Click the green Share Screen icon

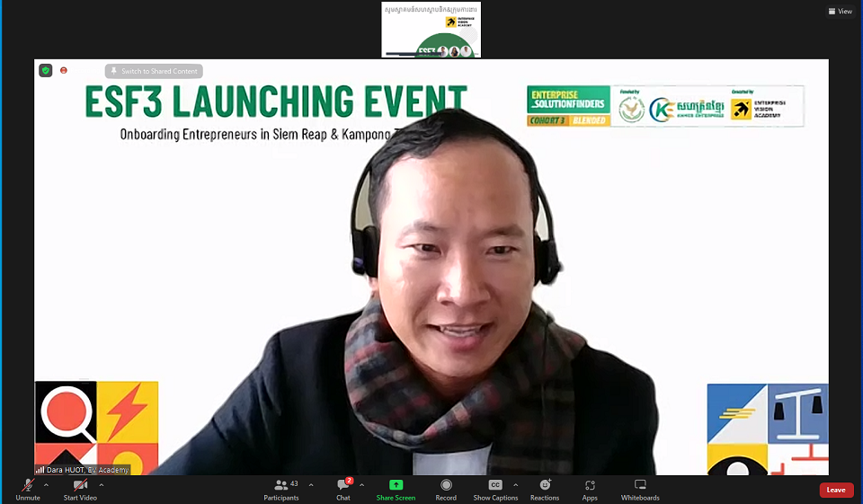coord(396,485)
